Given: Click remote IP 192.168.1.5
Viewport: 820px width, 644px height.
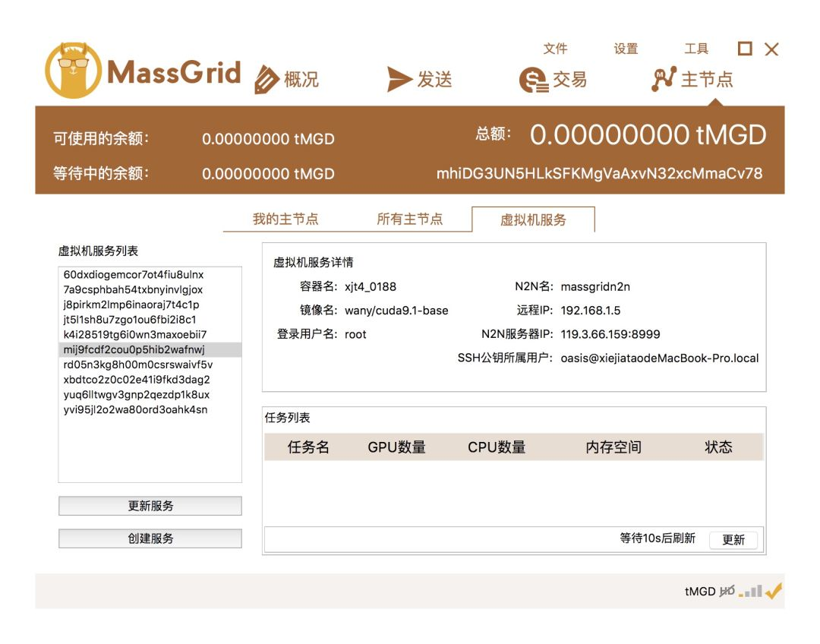Looking at the screenshot, I should click(591, 311).
